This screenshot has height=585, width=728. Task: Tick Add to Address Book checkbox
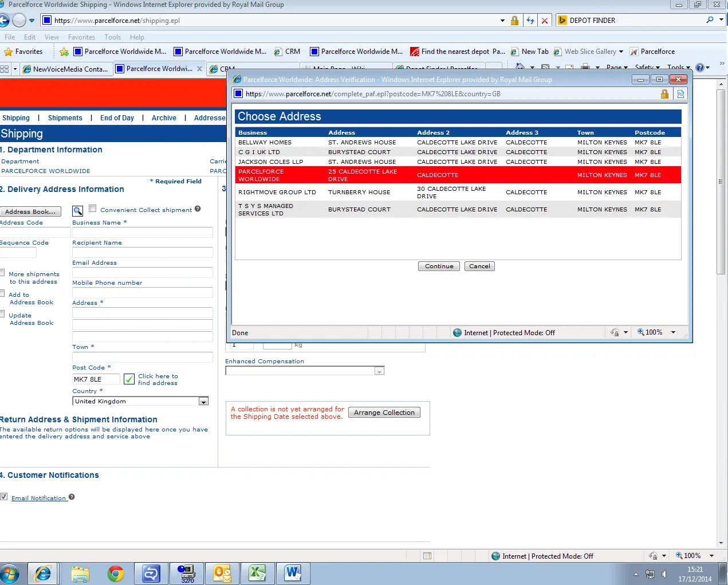2,293
